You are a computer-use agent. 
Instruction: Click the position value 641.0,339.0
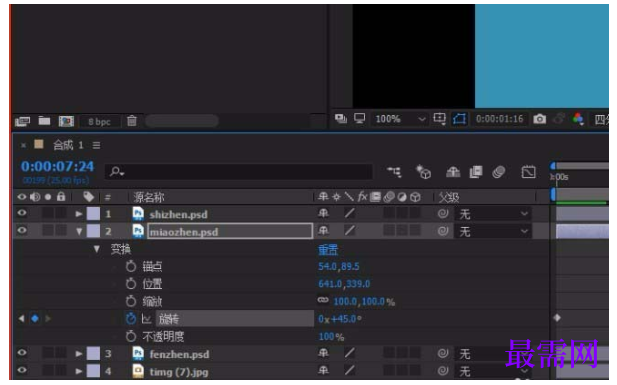tap(344, 284)
